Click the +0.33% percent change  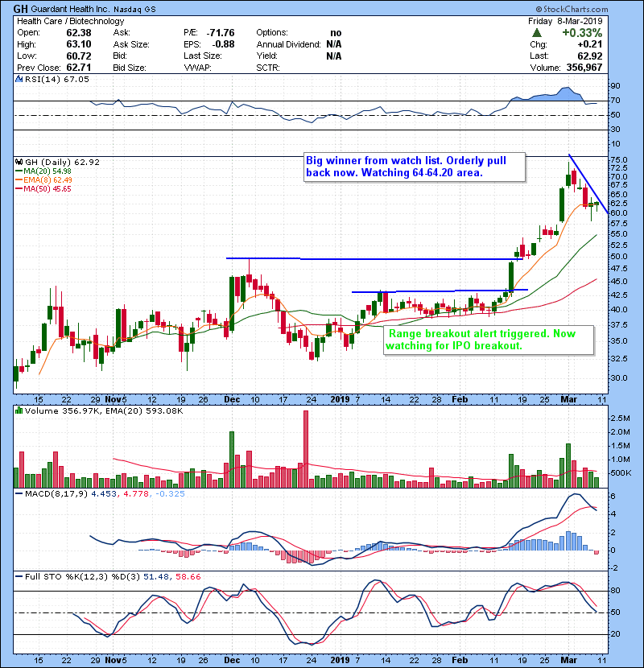(582, 33)
